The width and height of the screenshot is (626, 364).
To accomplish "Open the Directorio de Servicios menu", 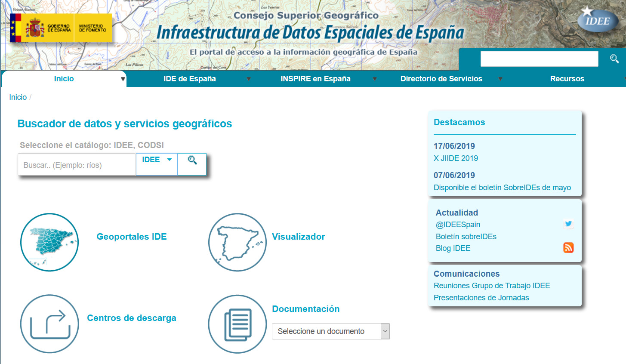I will tap(441, 79).
